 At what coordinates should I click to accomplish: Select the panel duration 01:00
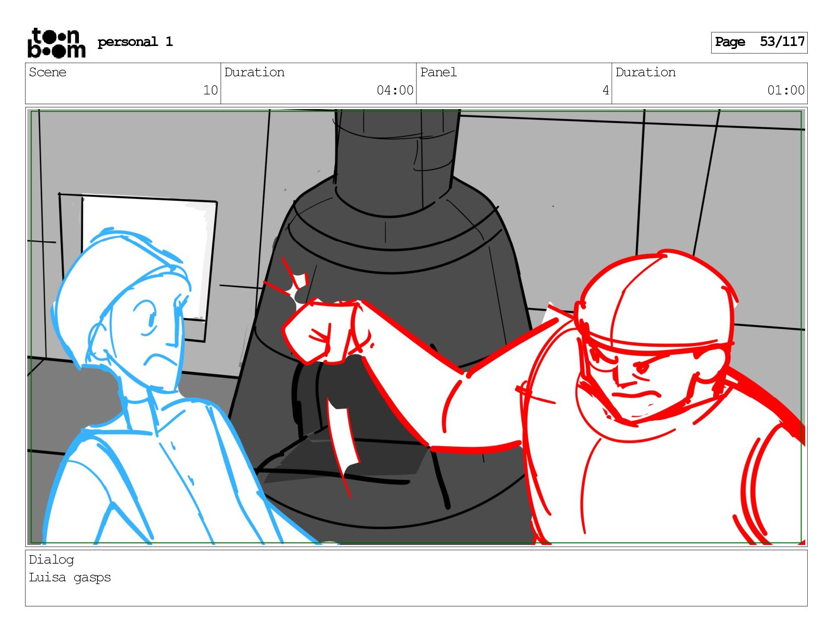785,90
